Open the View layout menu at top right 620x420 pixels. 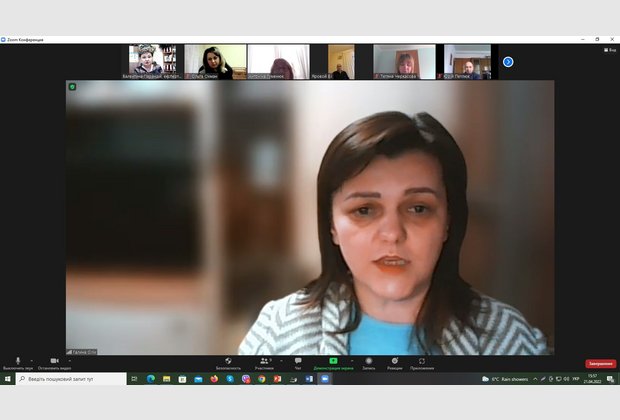tap(609, 49)
